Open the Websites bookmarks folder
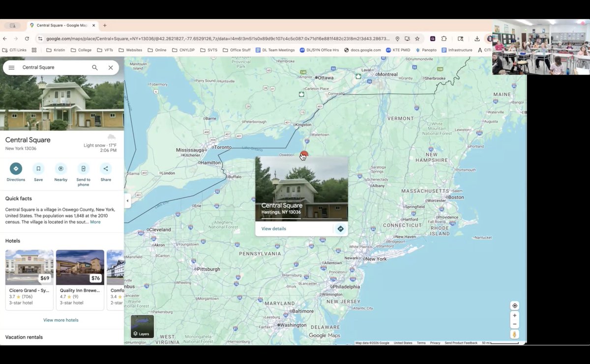The width and height of the screenshot is (590, 364). [130, 50]
